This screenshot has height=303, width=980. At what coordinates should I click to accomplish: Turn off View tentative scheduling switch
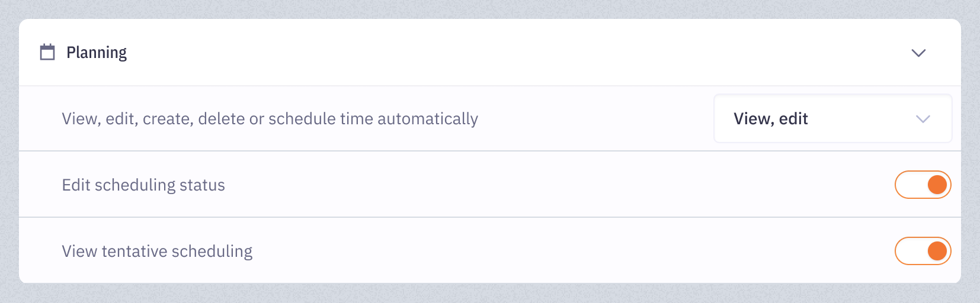coord(923,251)
